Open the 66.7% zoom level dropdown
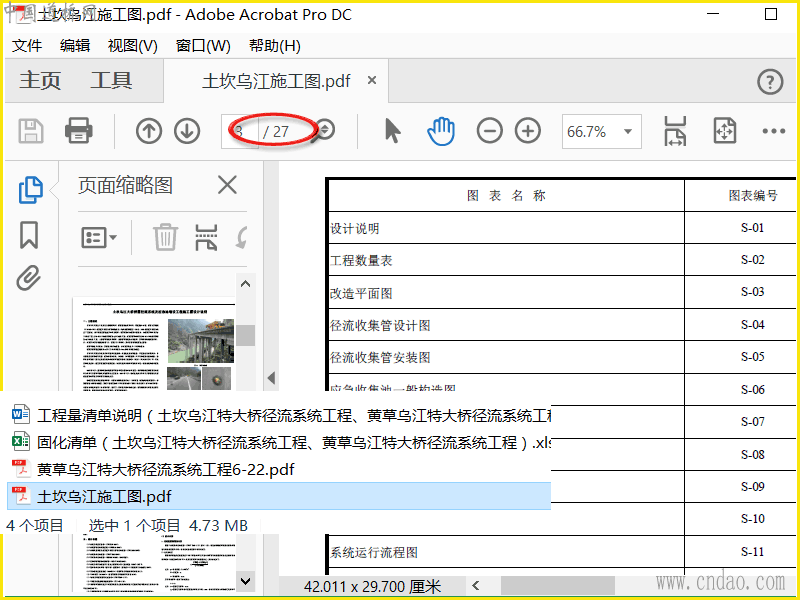800x600 pixels. point(602,132)
